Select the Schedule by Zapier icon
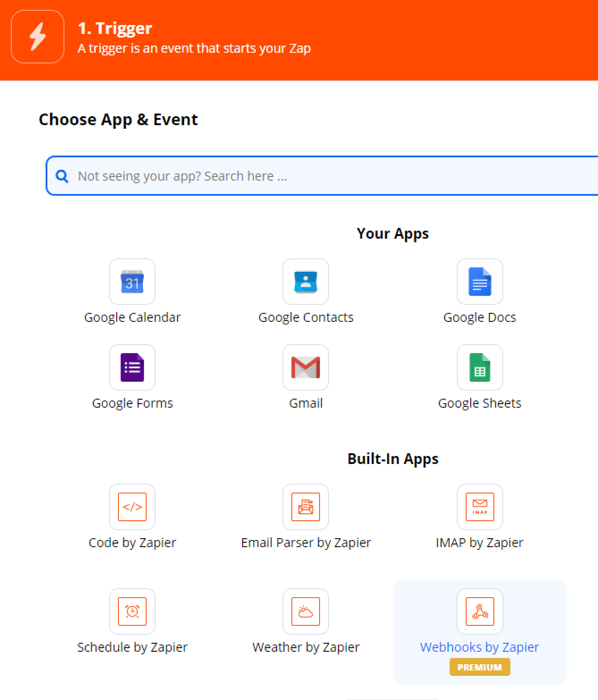 tap(132, 611)
